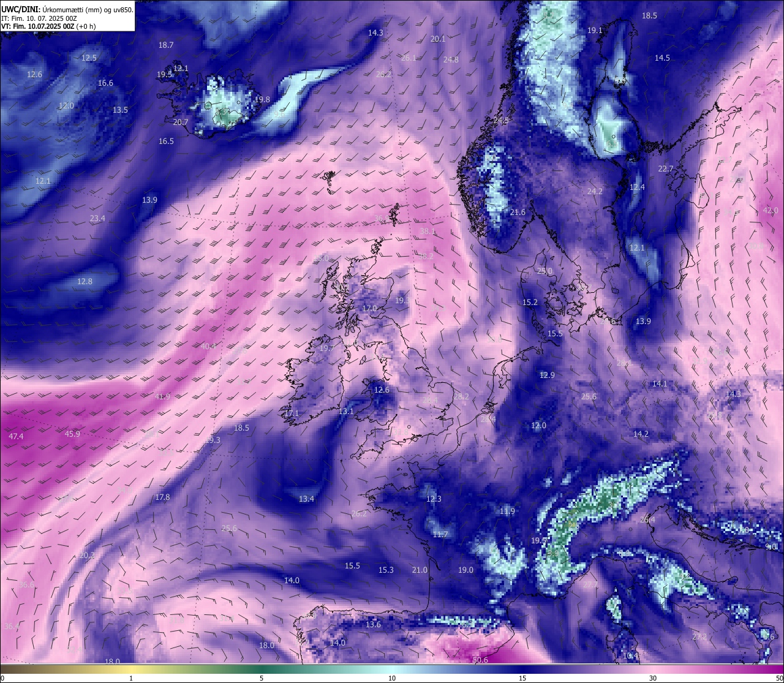
Task: Click the map value 19.1
Action: click(x=595, y=31)
